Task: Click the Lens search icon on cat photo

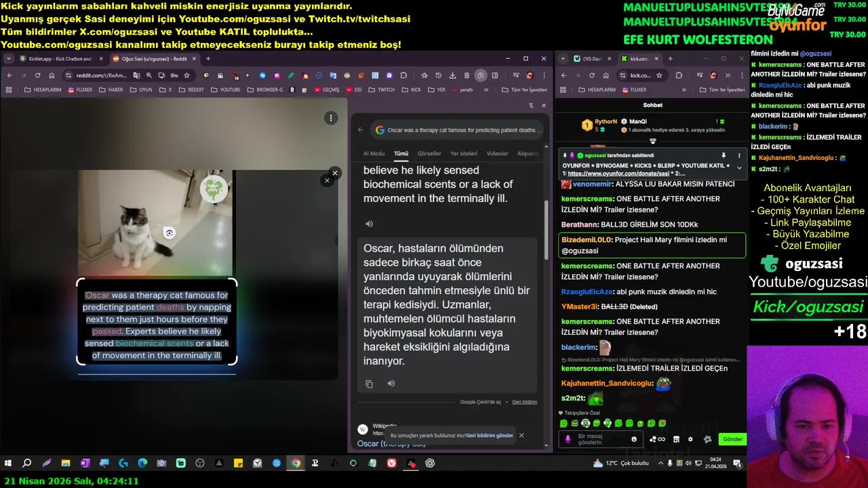Action: pyautogui.click(x=170, y=233)
